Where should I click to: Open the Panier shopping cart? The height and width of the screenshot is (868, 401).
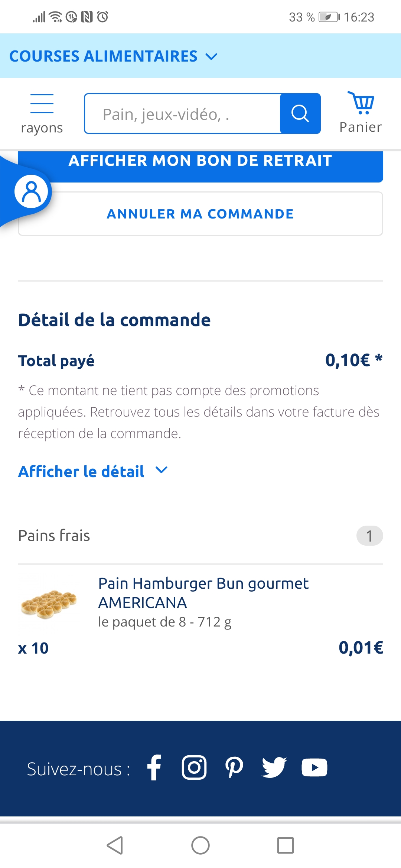361,112
